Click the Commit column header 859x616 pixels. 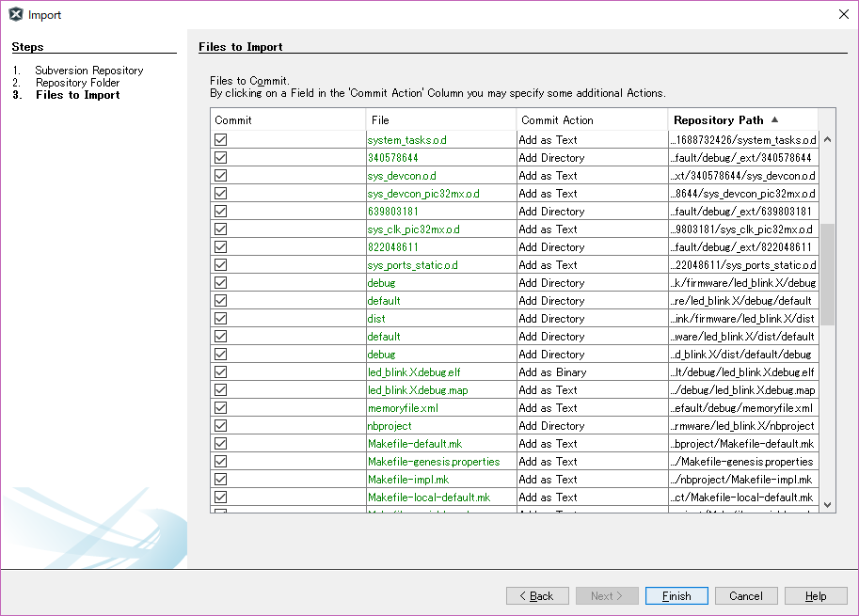pos(288,120)
